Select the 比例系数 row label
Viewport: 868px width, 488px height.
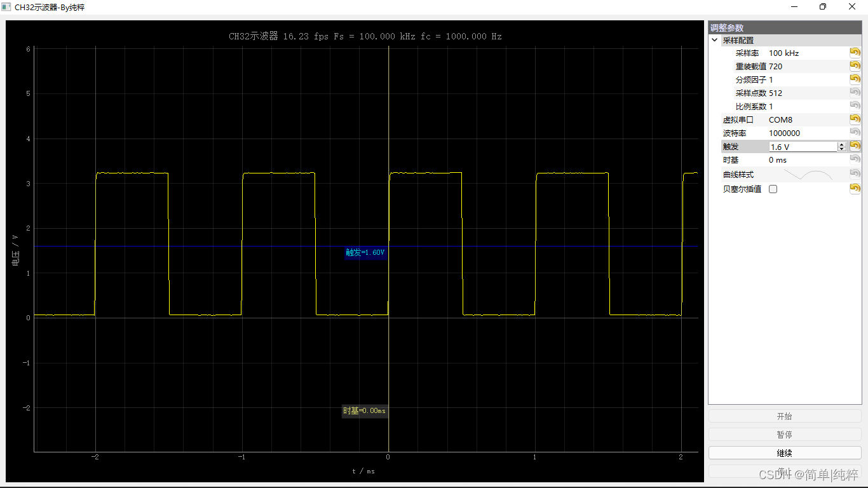[751, 107]
